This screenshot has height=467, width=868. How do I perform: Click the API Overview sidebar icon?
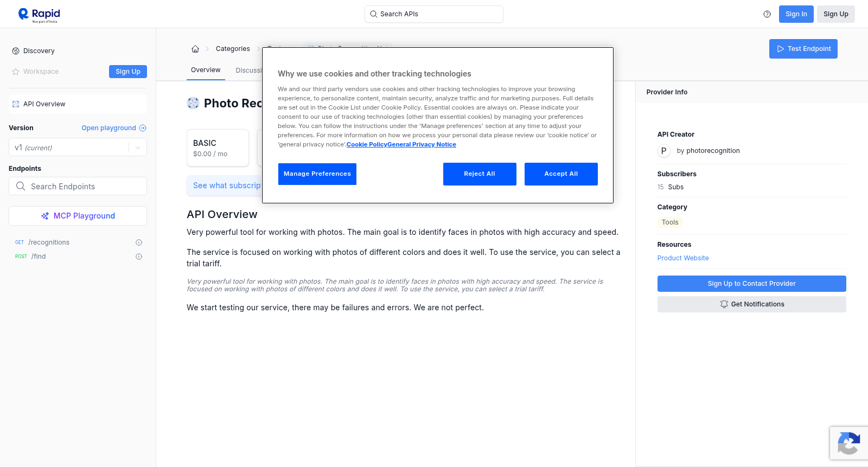(x=16, y=104)
